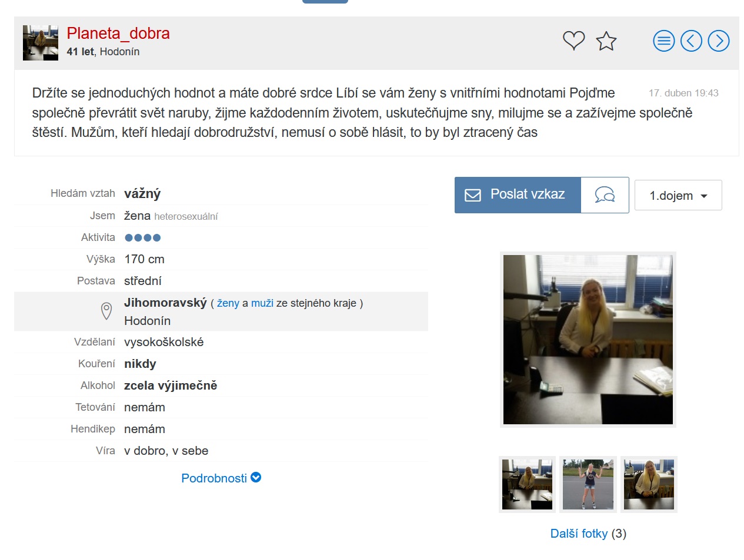Click the small avatar beside username
The height and width of the screenshot is (560, 744).
click(x=41, y=43)
